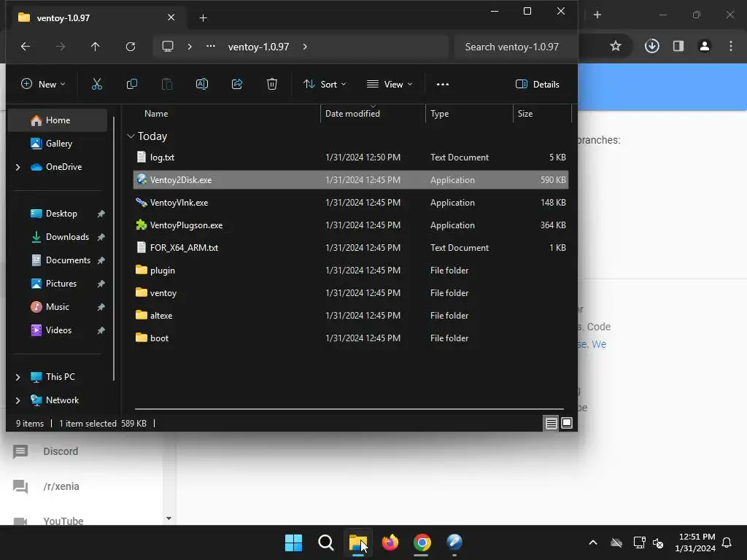Click the Rename icon in toolbar
747x560 pixels.
pos(202,85)
